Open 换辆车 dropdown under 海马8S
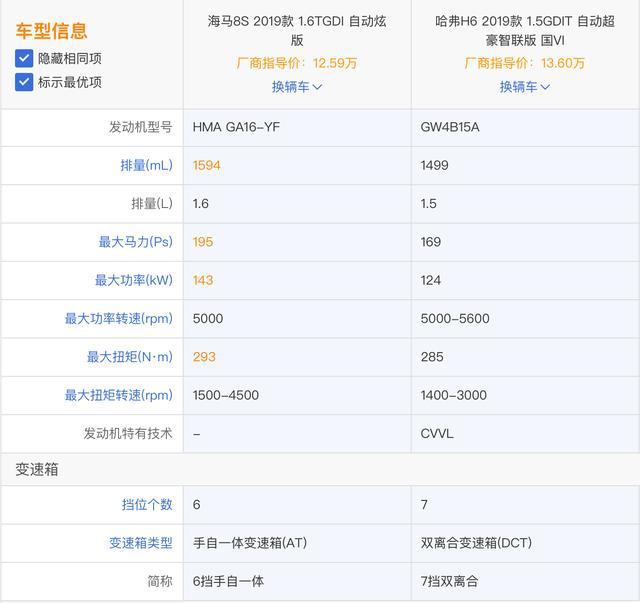This screenshot has width=640, height=603. pos(297,87)
